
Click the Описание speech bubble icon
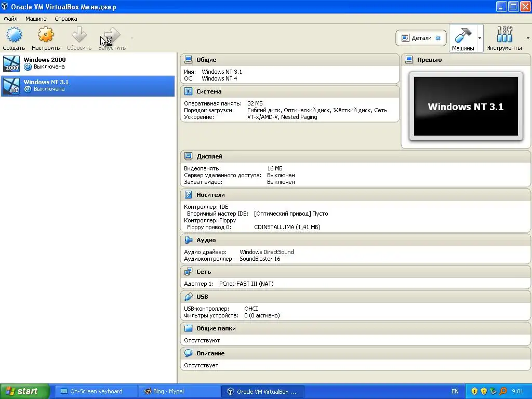188,353
